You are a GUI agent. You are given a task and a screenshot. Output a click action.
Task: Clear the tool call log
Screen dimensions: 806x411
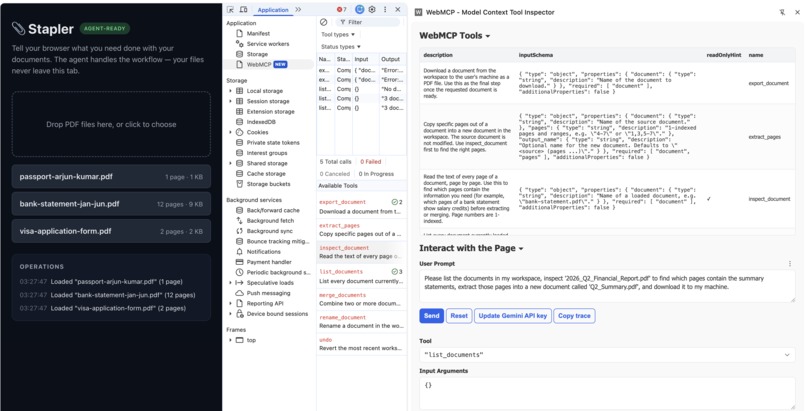click(323, 22)
